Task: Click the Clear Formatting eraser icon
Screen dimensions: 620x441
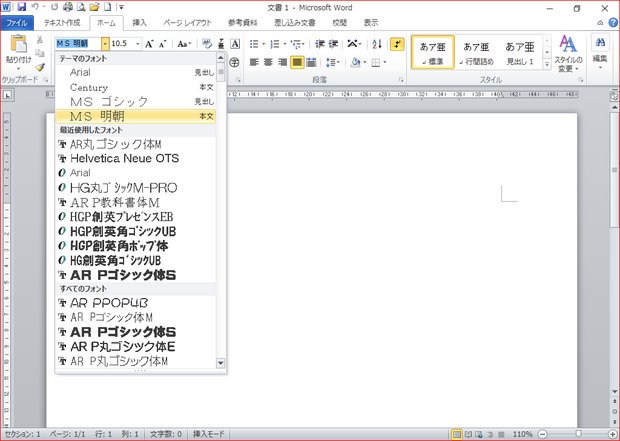Action: (x=207, y=44)
